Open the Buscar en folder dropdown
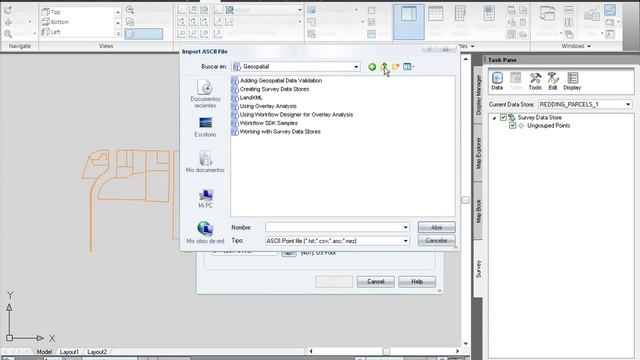This screenshot has height=360, width=640. 356,67
